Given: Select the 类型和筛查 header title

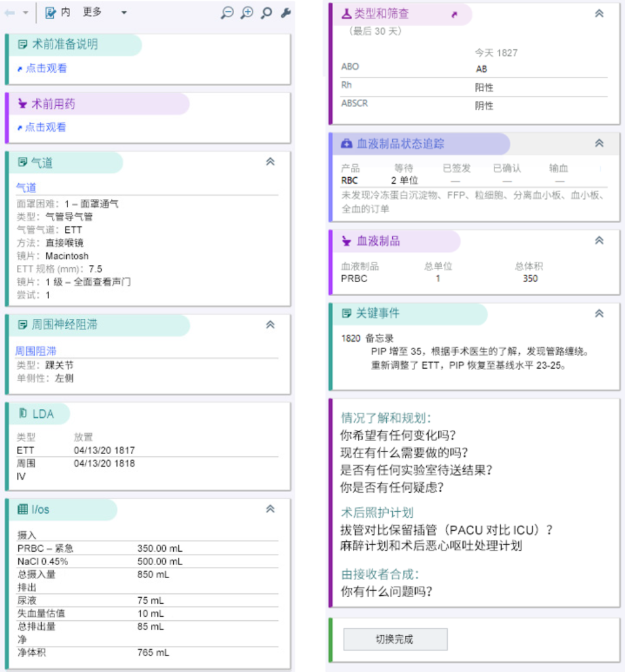Looking at the screenshot, I should pos(381,14).
